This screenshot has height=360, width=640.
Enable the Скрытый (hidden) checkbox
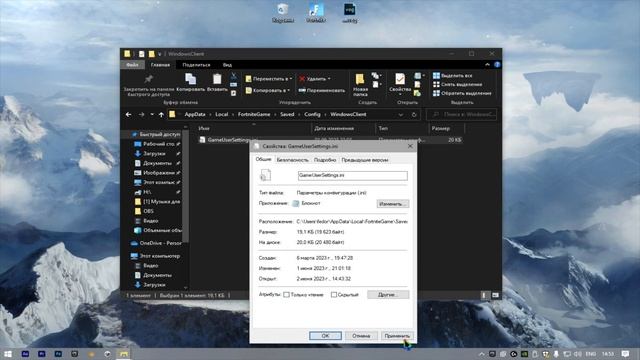click(334, 295)
